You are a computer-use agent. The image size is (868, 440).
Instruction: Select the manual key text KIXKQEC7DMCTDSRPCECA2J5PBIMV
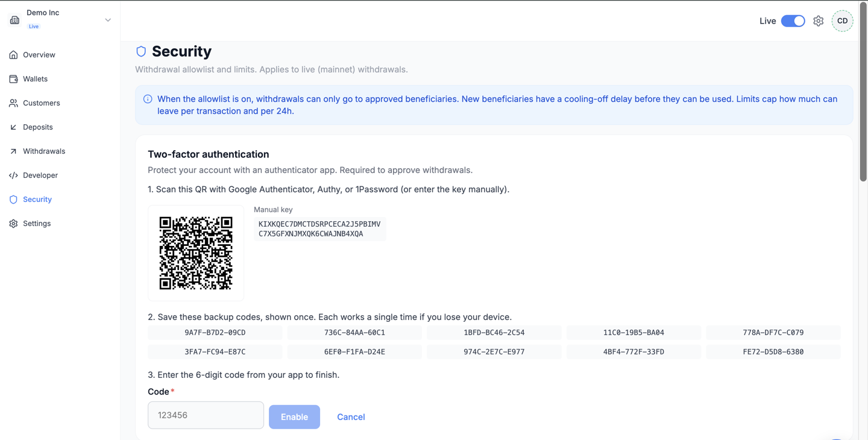click(319, 224)
